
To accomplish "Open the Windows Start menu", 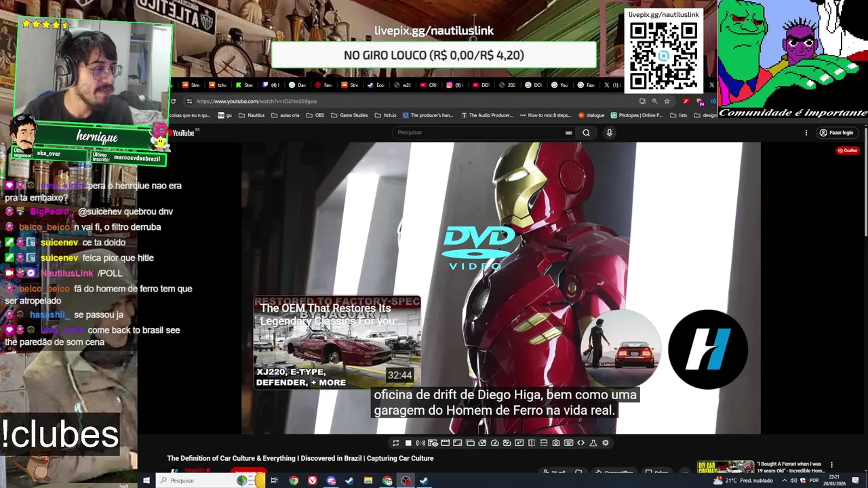I will [x=146, y=481].
